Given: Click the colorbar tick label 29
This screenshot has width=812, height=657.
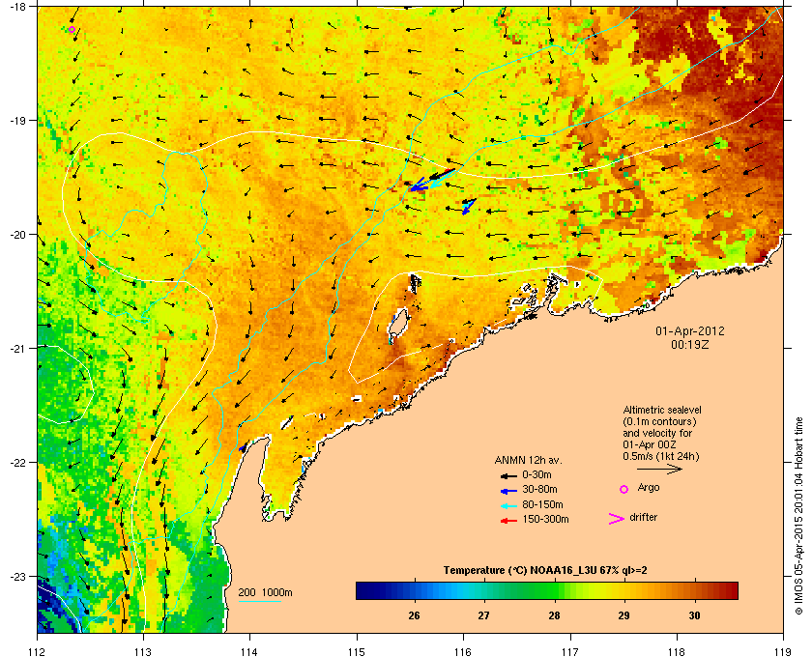Looking at the screenshot, I should 624,615.
